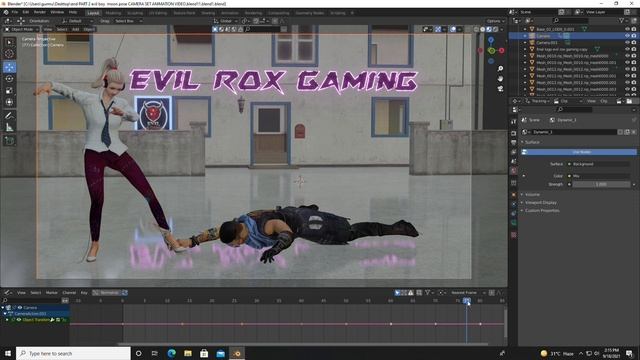Viewport: 640px width, 360px height.
Task: Click the Surface Background shader selector
Action: click(x=599, y=164)
